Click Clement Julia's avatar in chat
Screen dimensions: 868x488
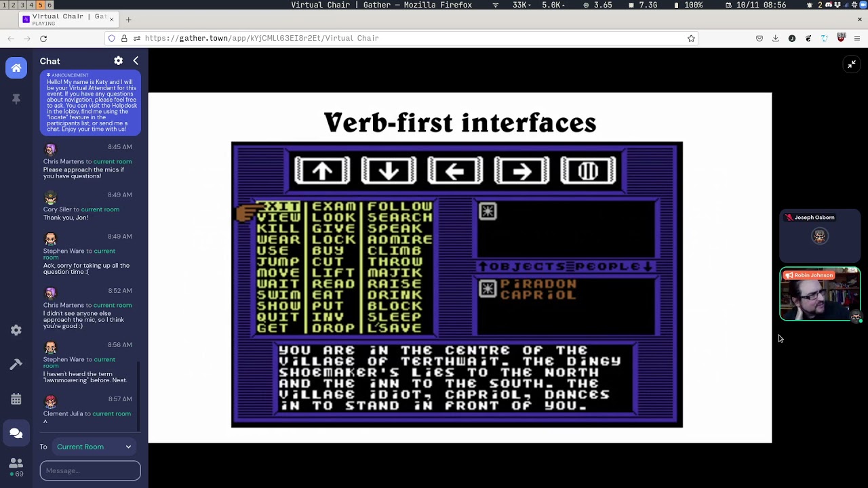pyautogui.click(x=50, y=401)
